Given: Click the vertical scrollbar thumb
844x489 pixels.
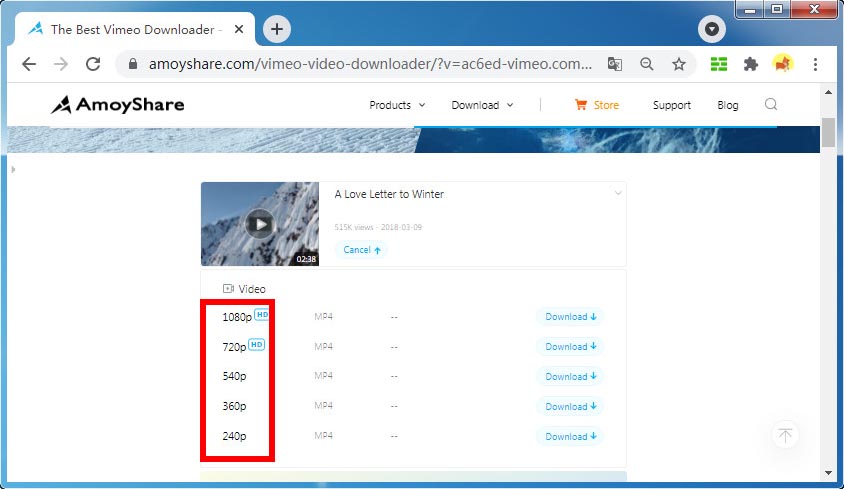Looking at the screenshot, I should pos(828,132).
